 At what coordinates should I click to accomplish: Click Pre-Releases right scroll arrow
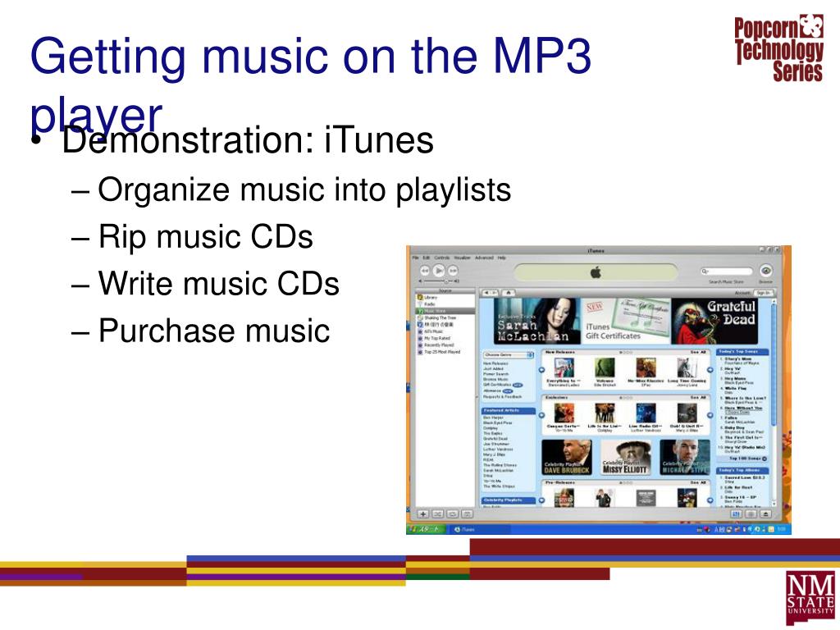coord(710,500)
